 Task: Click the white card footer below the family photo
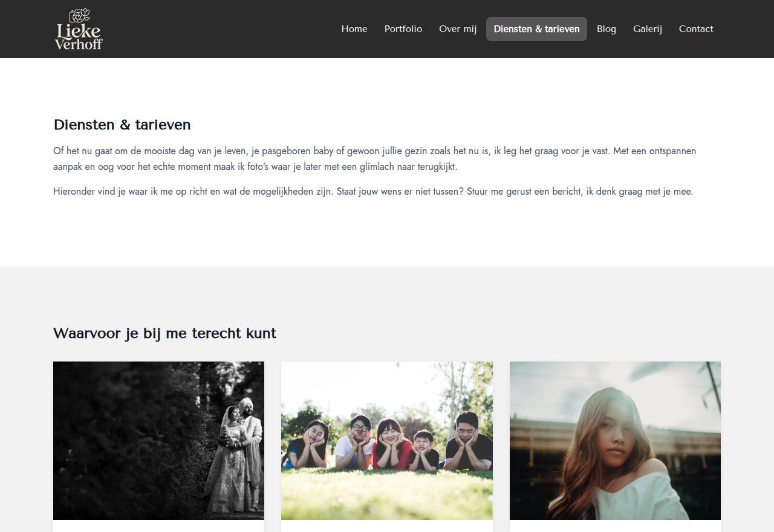coord(387,526)
